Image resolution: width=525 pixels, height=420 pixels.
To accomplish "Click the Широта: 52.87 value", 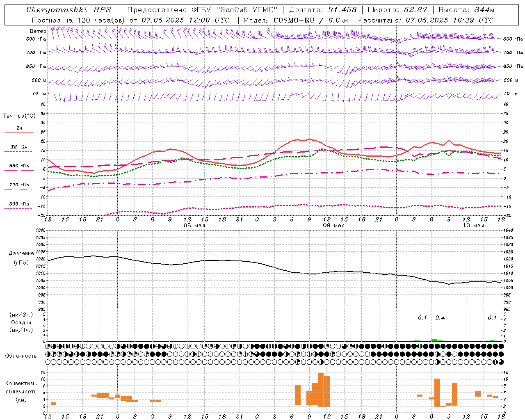I will click(x=397, y=10).
